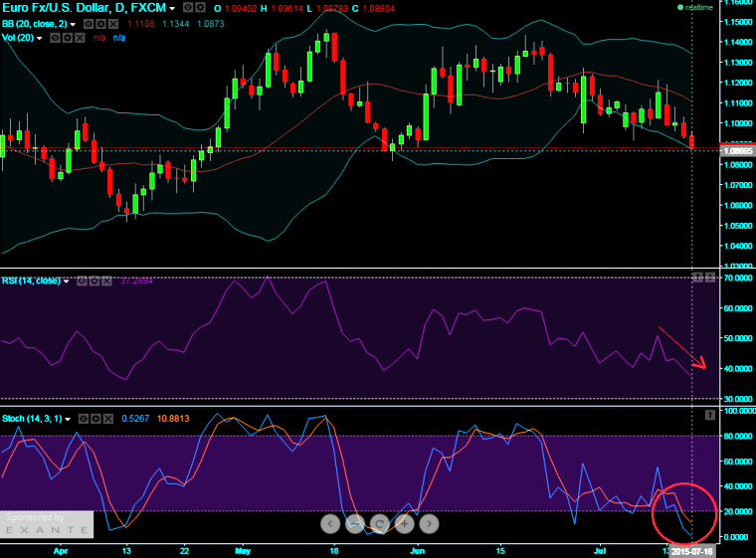Click the Euro Fx/U.S. Dollar, D, FXCM title
The height and width of the screenshot is (558, 756).
pos(84,8)
